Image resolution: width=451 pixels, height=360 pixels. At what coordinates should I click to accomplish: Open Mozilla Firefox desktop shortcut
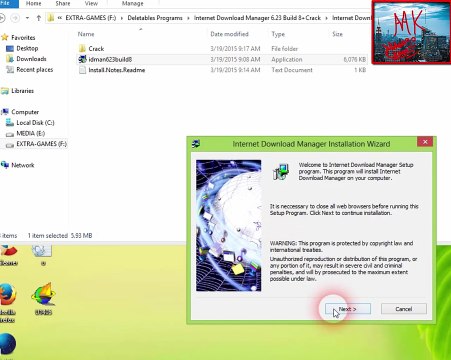[x=7, y=302]
